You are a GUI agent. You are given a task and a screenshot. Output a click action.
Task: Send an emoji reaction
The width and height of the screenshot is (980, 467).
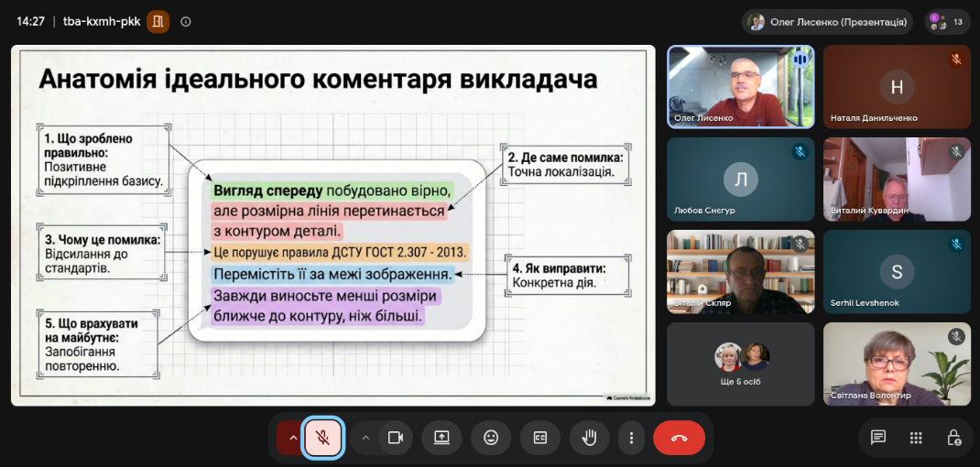491,438
